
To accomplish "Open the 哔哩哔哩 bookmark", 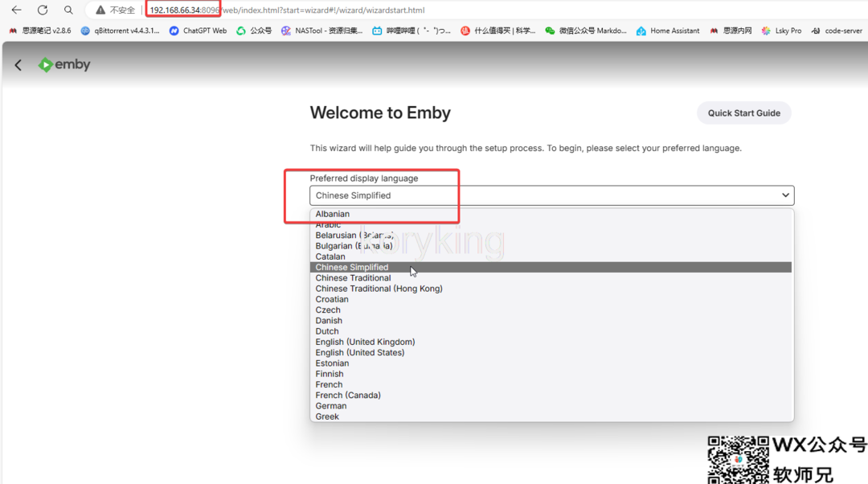I will (411, 31).
